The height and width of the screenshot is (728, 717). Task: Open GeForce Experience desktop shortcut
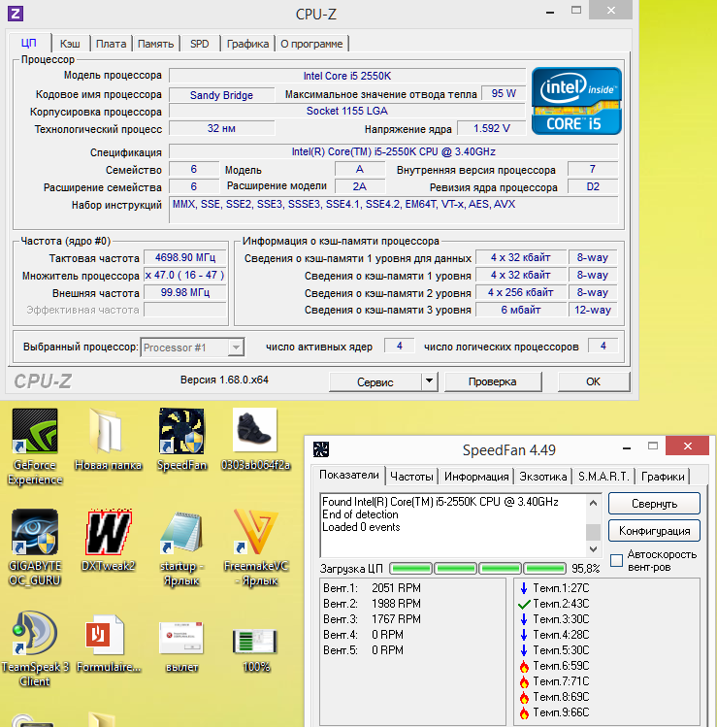tap(34, 432)
